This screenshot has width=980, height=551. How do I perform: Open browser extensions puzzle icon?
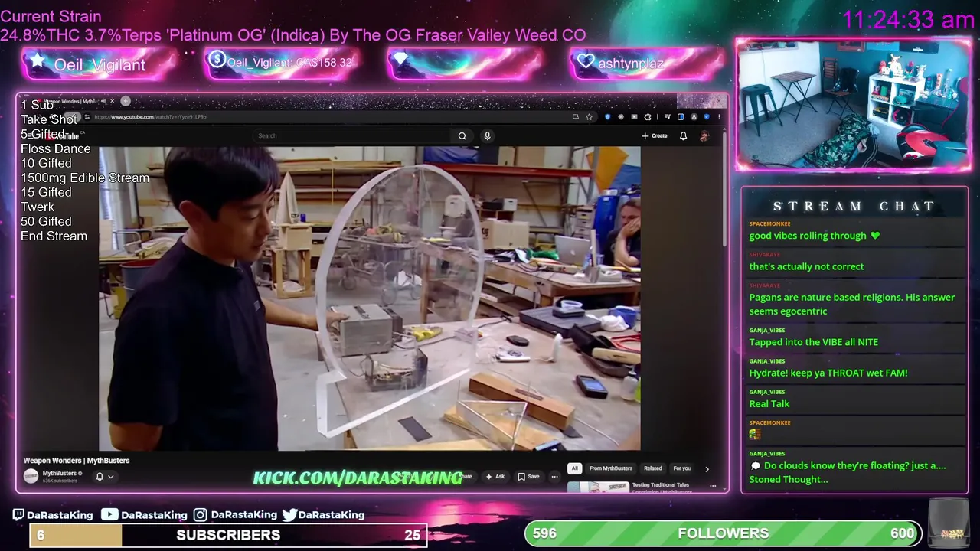click(648, 117)
